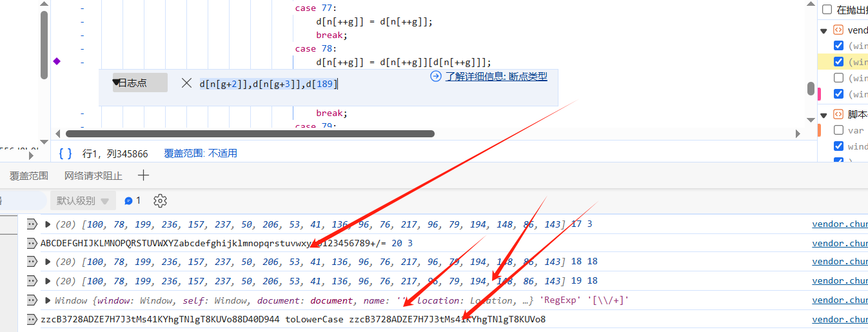Click logpoint icon on the '19 18' array row

click(32, 281)
